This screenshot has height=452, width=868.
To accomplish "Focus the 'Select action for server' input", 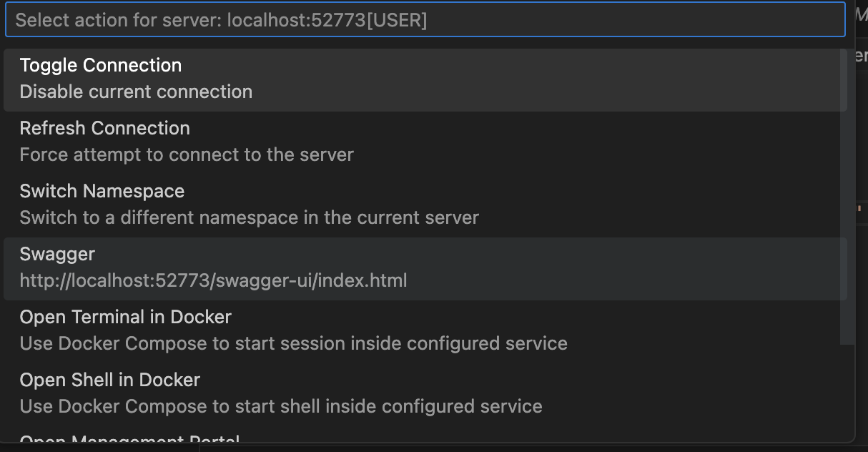I will click(x=425, y=20).
